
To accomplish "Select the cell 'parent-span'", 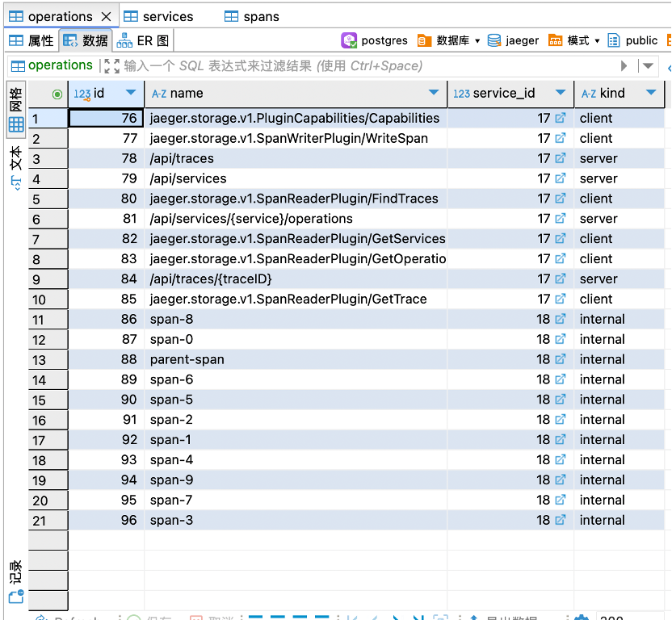I will (296, 359).
